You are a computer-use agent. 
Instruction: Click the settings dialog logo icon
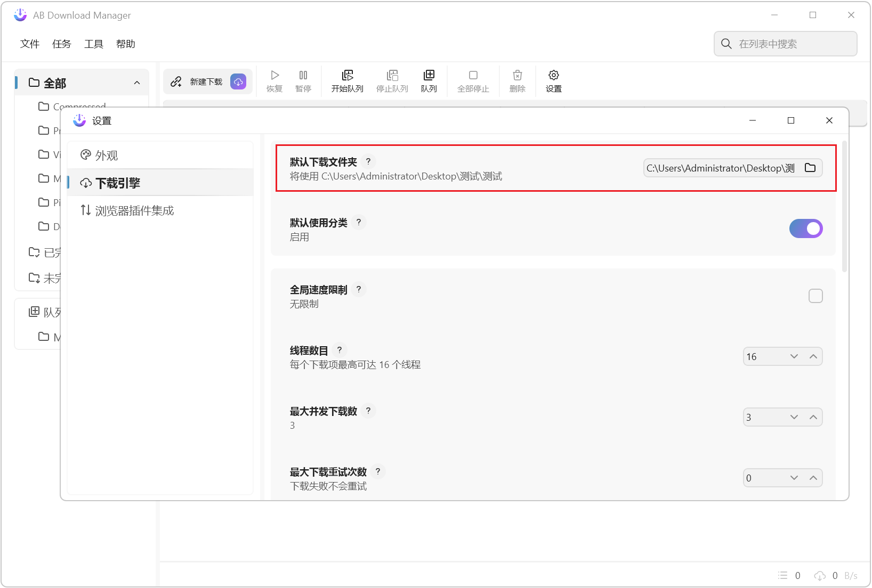(x=79, y=120)
